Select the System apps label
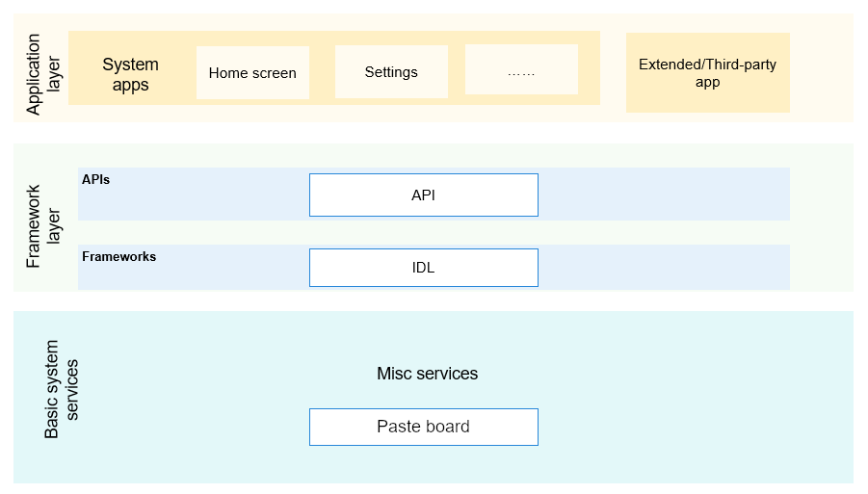 (x=131, y=74)
